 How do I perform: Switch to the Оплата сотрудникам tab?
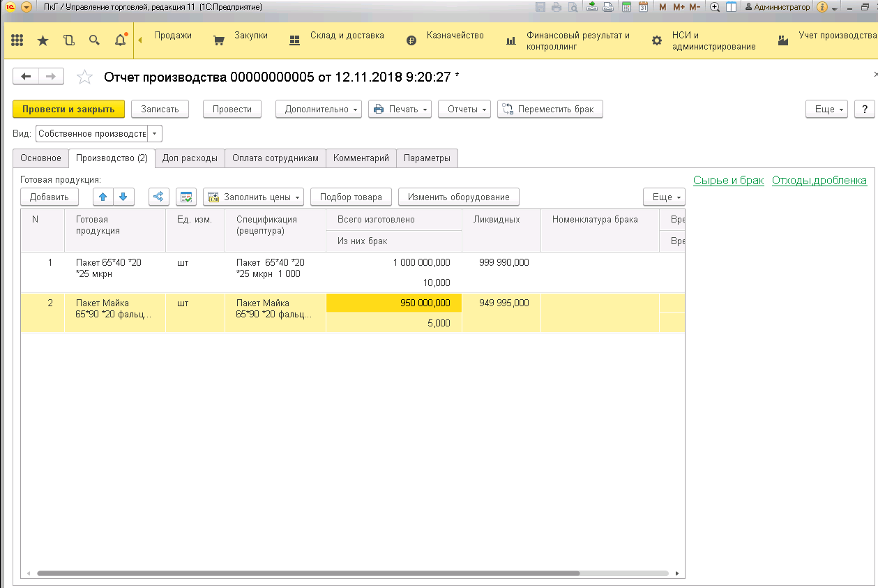(275, 158)
